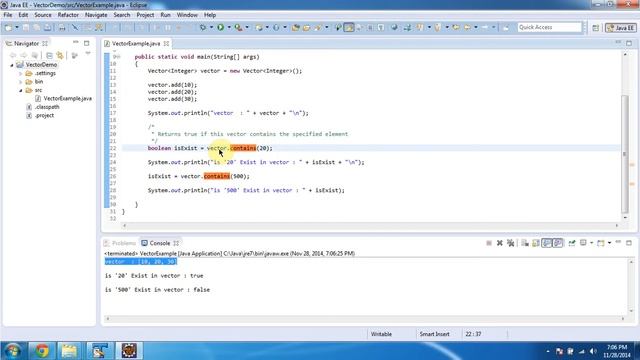Click the forward navigation yellow arrow

[485, 27]
